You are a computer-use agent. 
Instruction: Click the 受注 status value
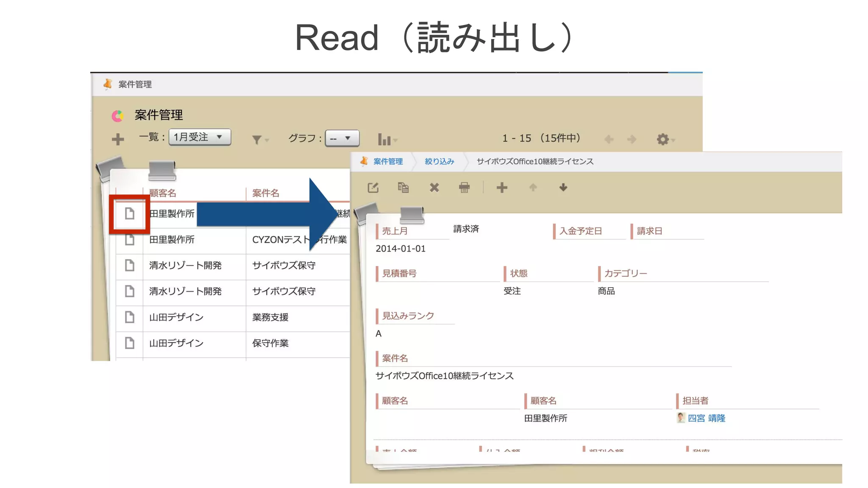[512, 291]
